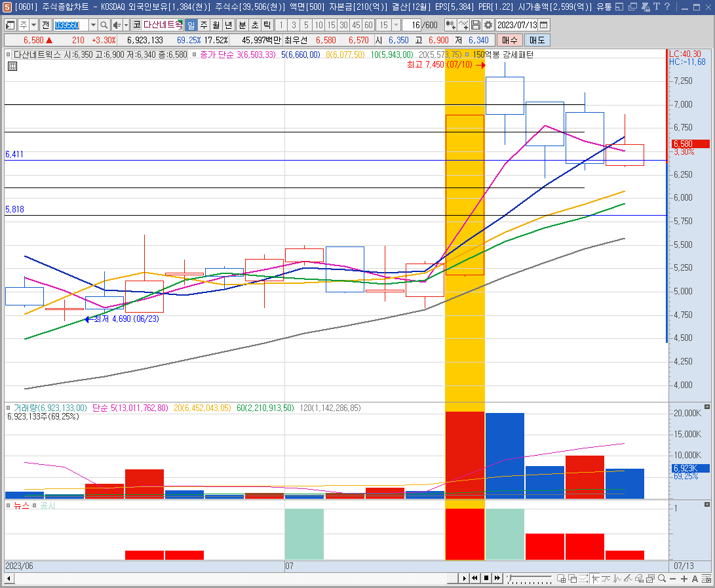Click the overlapping panes icon in bottom toolbar

click(572, 579)
